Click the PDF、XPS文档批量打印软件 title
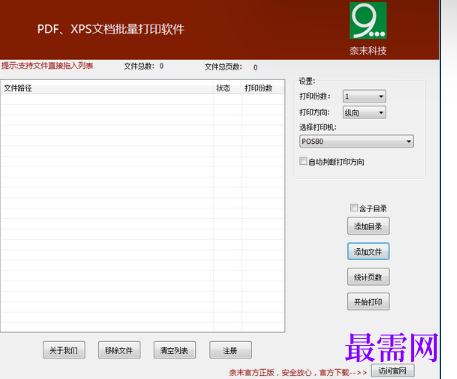Image resolution: width=457 pixels, height=379 pixels. pyautogui.click(x=110, y=29)
